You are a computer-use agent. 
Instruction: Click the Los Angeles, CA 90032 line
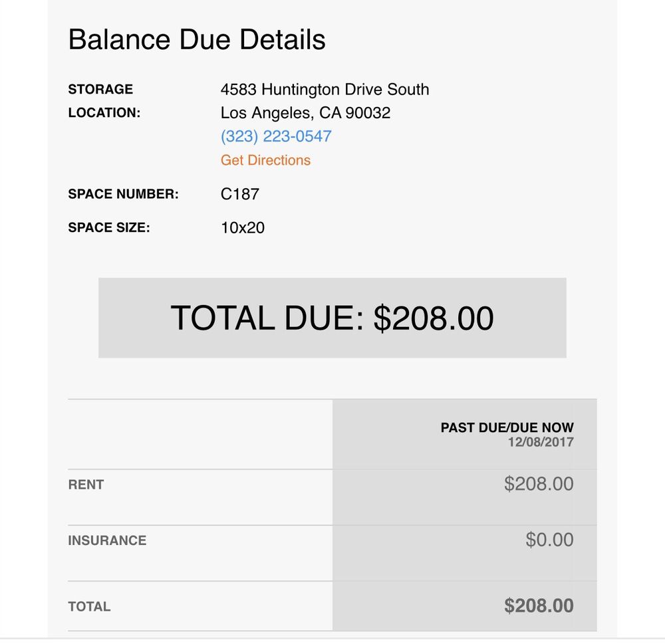tap(305, 112)
